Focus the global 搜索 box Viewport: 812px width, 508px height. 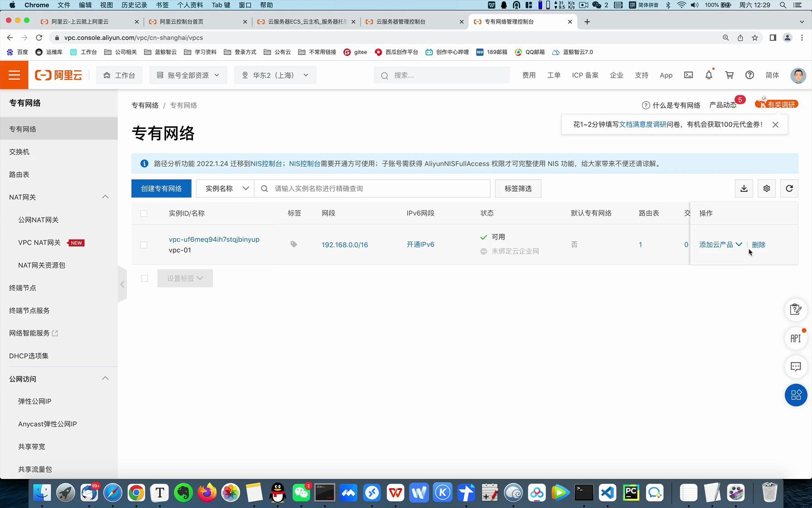(442, 75)
